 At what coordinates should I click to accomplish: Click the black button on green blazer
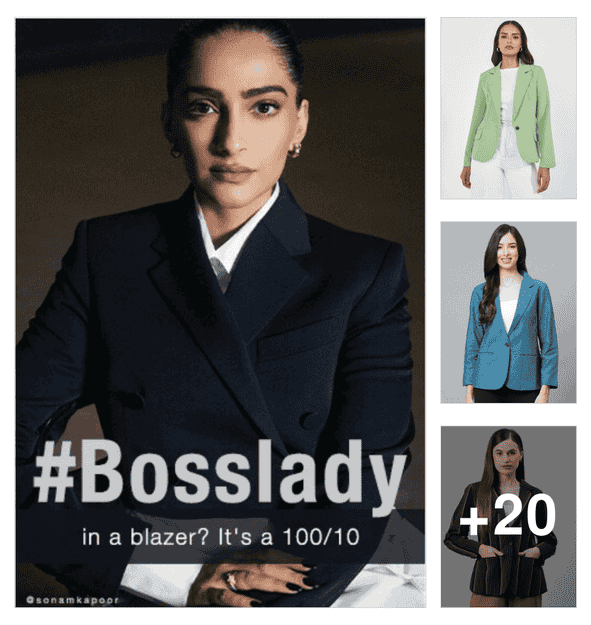518,128
